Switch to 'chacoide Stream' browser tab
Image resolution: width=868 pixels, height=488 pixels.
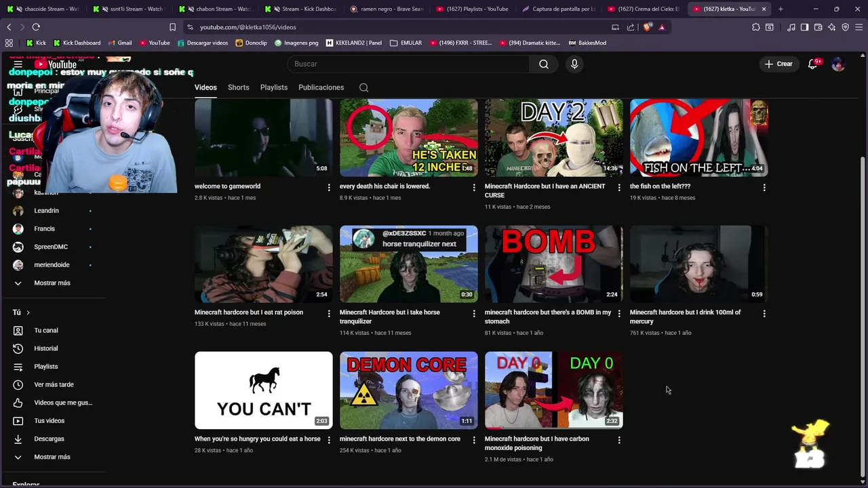click(x=45, y=9)
